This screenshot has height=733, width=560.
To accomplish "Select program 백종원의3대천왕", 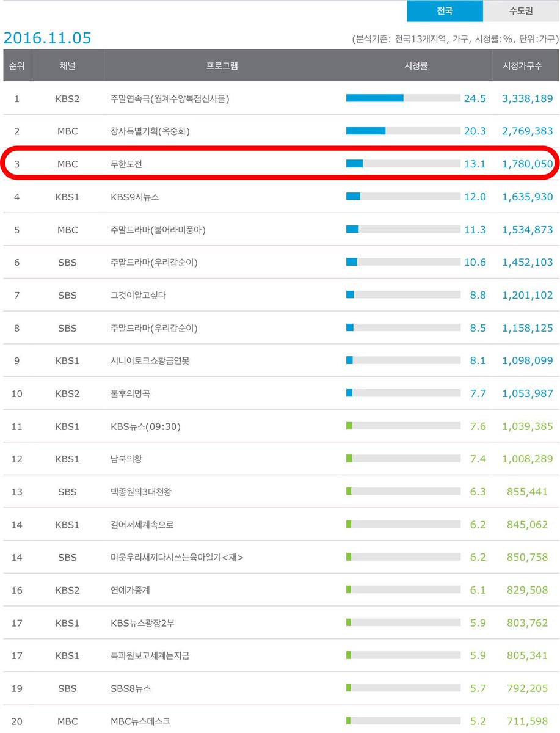I will 142,492.
